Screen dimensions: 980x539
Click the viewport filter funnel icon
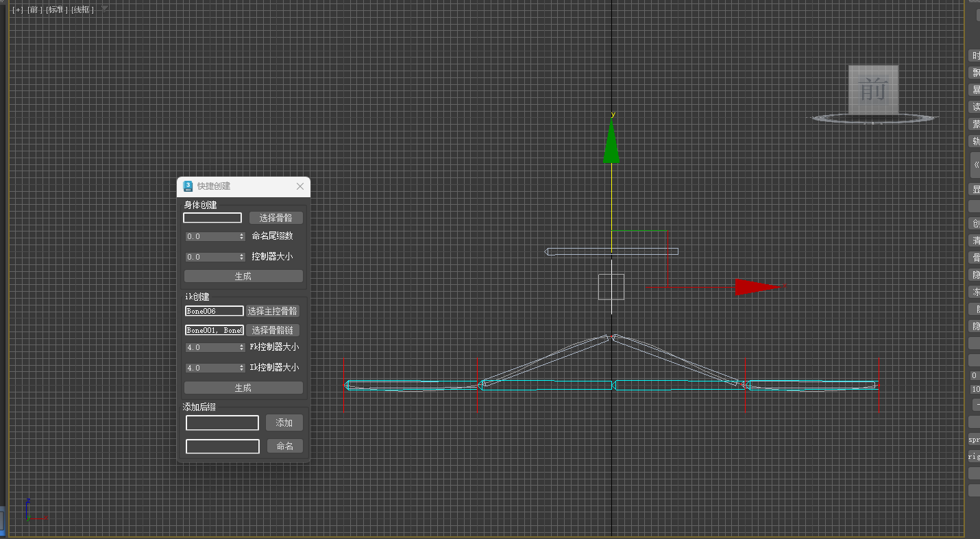(104, 8)
